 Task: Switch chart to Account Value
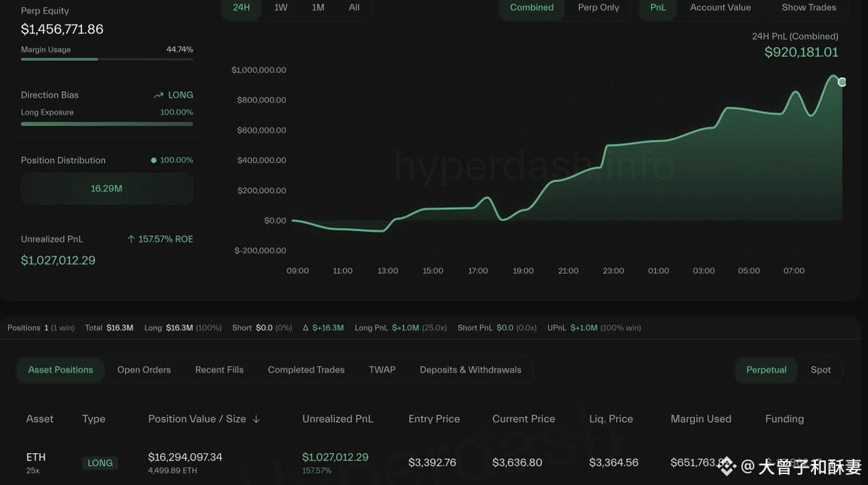pyautogui.click(x=720, y=8)
